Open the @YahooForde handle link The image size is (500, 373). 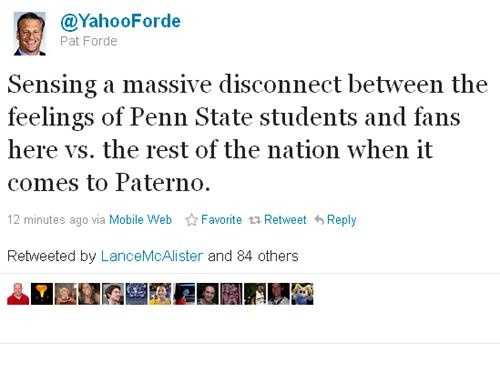click(x=120, y=21)
